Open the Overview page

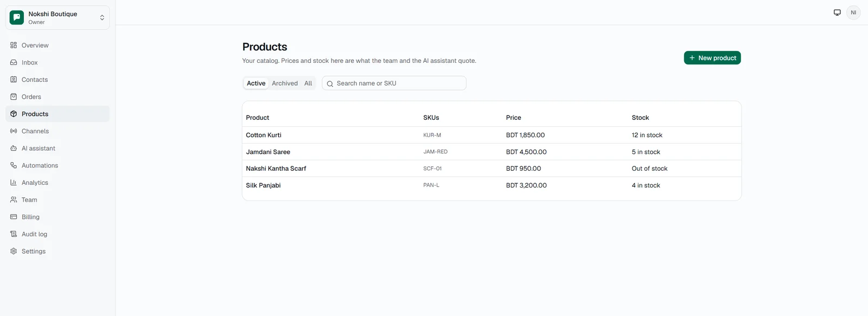tap(58, 45)
